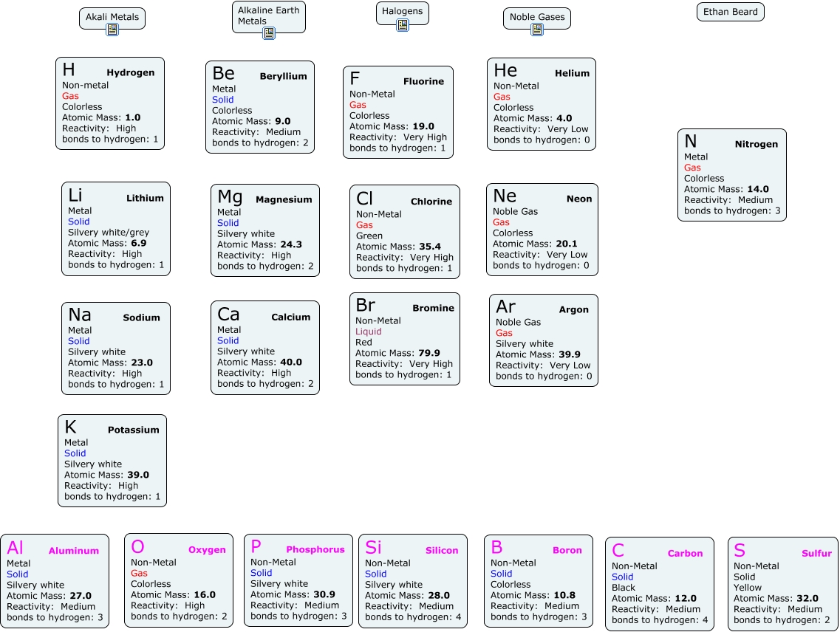The height and width of the screenshot is (632, 840).
Task: Pick the Magnesium element card
Action: pyautogui.click(x=265, y=230)
